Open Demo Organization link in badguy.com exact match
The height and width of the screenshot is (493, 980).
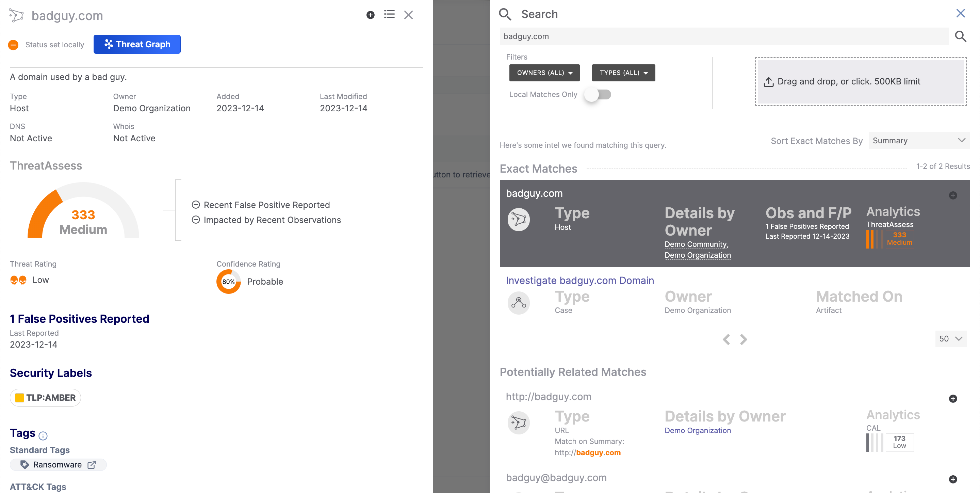pyautogui.click(x=698, y=255)
